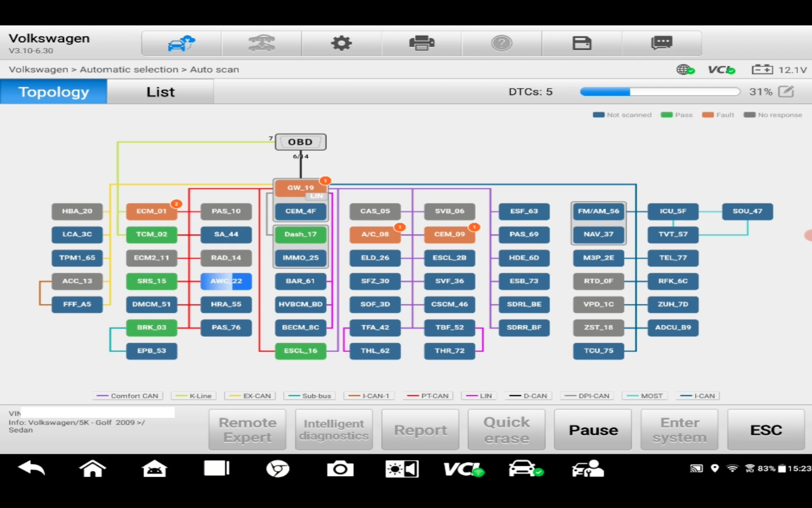
Task: Click the Intelligent diagnostics button
Action: click(334, 430)
